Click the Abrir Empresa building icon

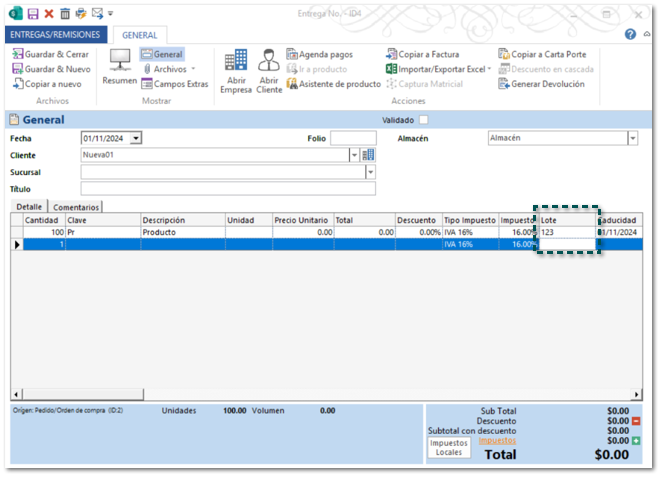click(236, 61)
